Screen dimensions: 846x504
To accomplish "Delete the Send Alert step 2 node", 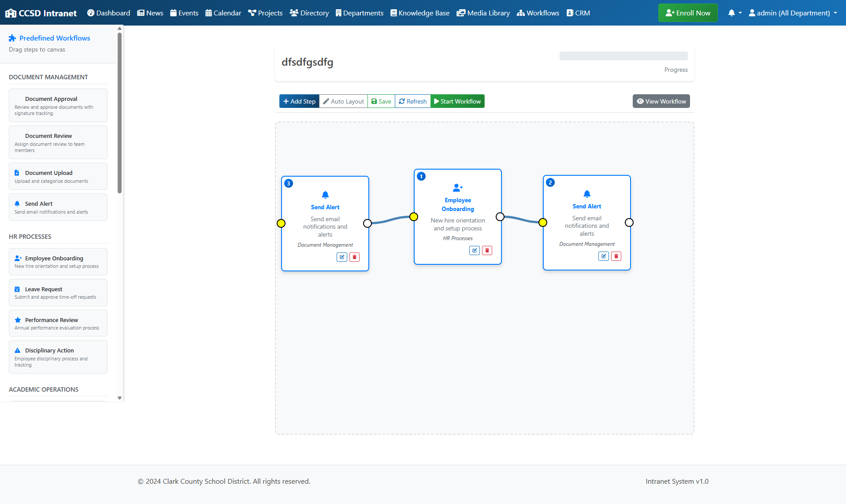I will (x=616, y=256).
